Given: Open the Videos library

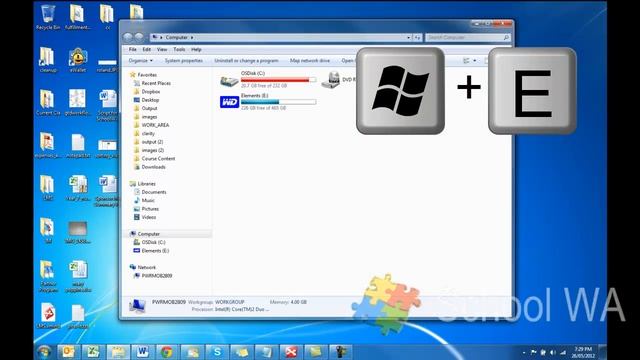Looking at the screenshot, I should [x=149, y=217].
